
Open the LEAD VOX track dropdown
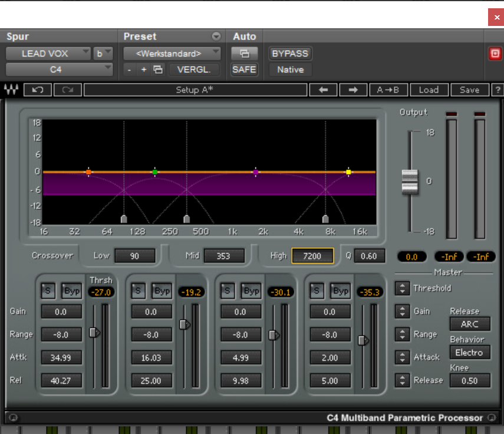click(48, 54)
